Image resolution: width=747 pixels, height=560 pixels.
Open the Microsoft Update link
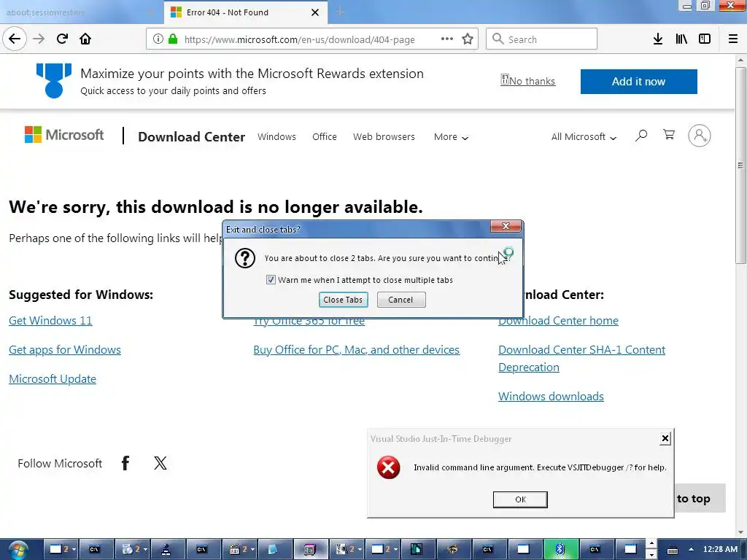(53, 378)
